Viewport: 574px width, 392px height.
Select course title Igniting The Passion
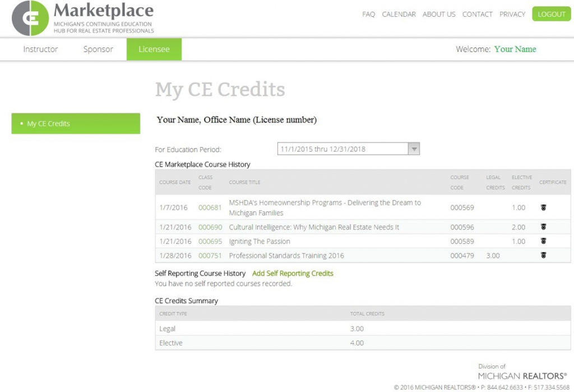[x=260, y=241]
